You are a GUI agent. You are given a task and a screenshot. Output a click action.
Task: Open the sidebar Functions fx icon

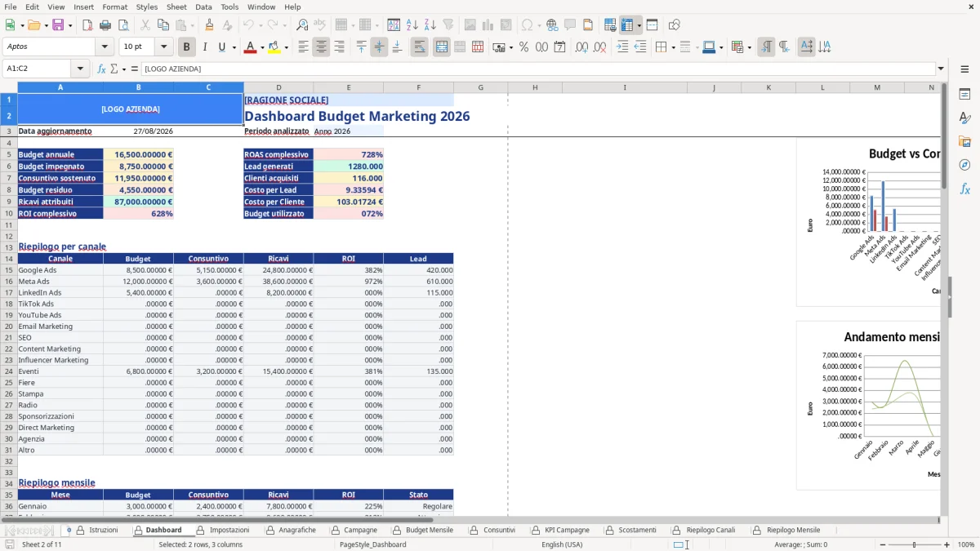(x=964, y=189)
